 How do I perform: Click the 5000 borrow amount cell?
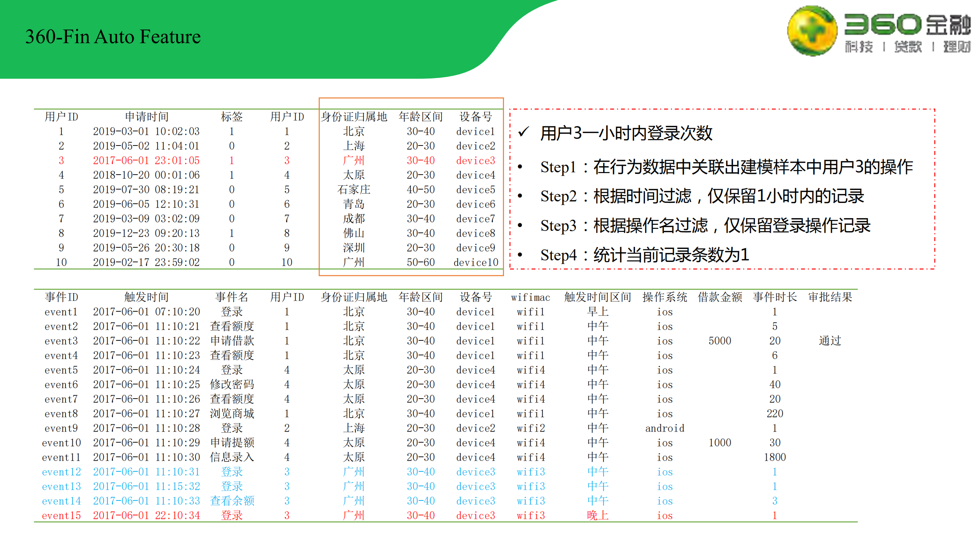click(720, 341)
